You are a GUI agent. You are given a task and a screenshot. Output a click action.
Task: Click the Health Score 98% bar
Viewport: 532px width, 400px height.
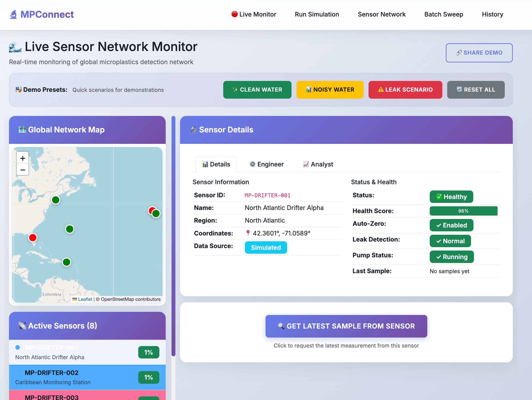point(464,211)
